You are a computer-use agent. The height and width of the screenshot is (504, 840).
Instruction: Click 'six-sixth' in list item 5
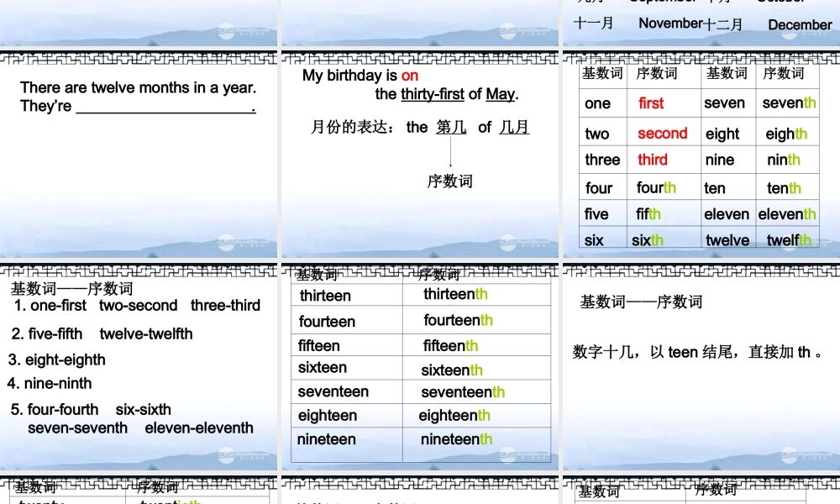(143, 410)
